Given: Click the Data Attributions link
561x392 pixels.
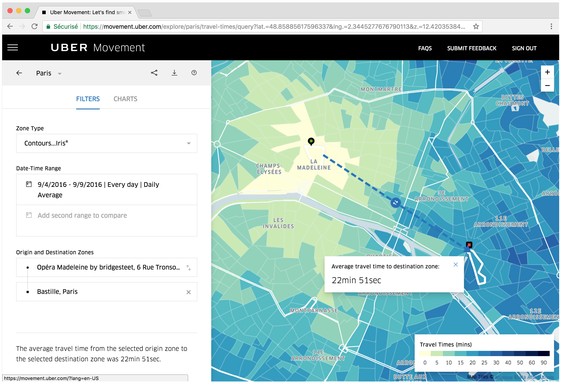Looking at the screenshot, I should pyautogui.click(x=535, y=377).
